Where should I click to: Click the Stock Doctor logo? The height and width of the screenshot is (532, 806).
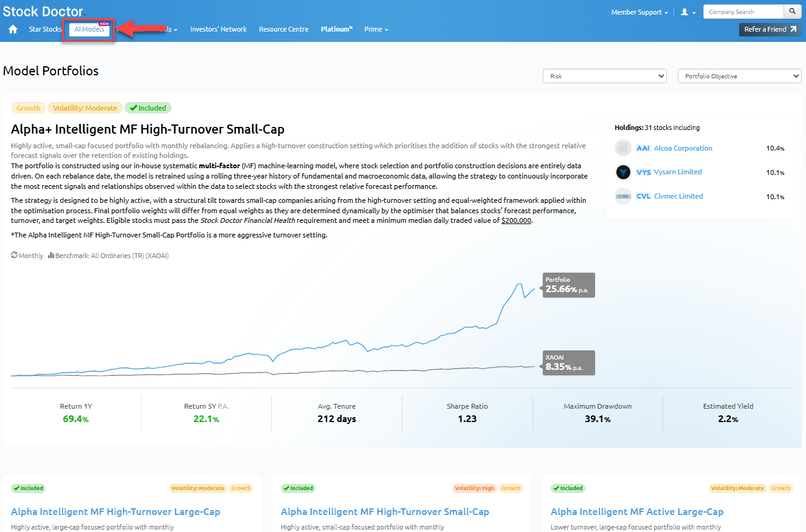click(x=43, y=10)
